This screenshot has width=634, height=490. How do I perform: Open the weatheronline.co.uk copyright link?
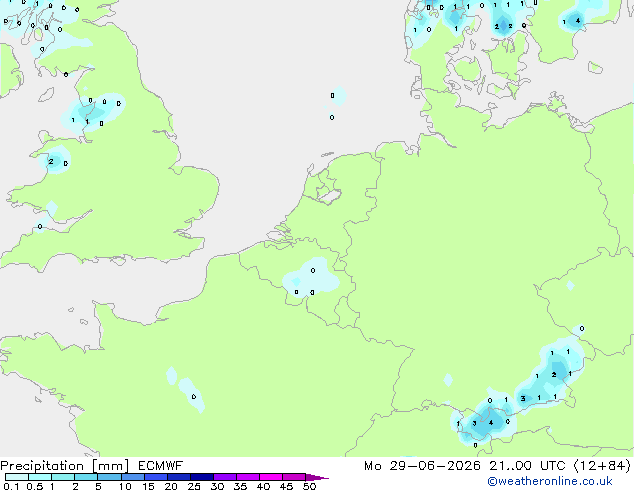[x=549, y=481]
